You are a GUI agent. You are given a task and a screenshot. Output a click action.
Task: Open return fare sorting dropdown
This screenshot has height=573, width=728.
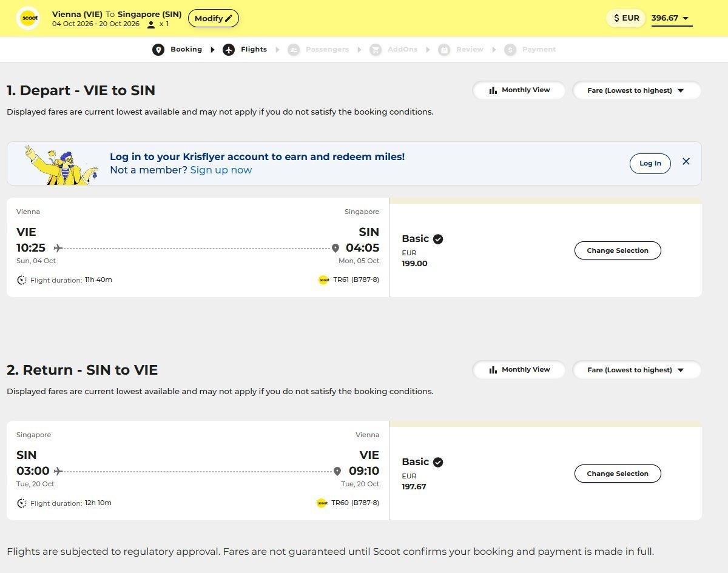click(636, 370)
